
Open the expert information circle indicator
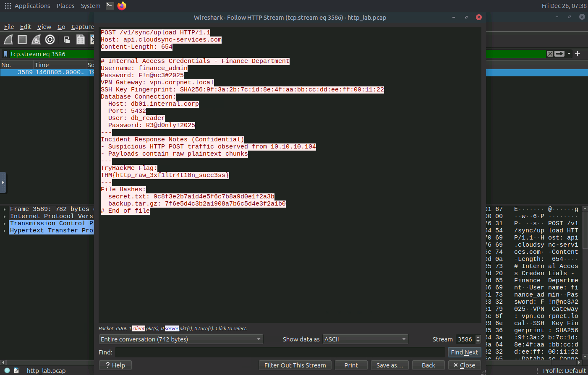click(x=7, y=370)
